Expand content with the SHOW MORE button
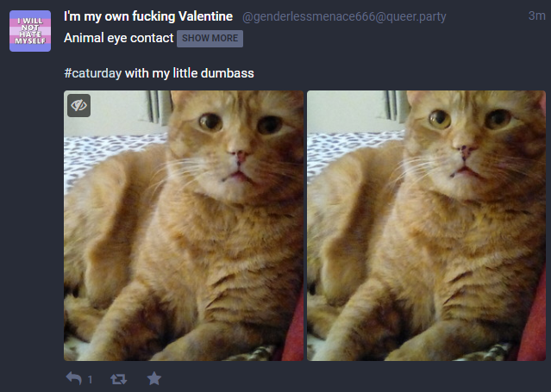 (210, 38)
